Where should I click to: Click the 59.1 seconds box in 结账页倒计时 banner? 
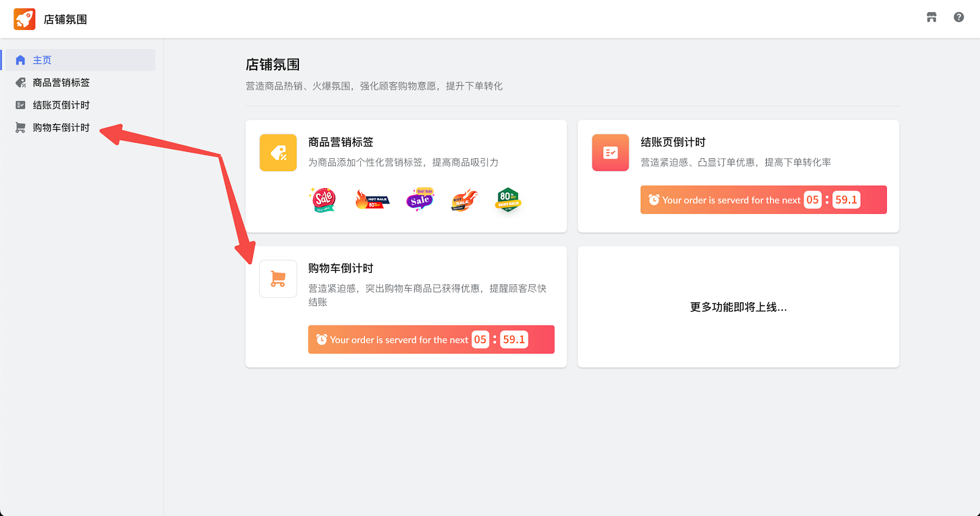846,200
